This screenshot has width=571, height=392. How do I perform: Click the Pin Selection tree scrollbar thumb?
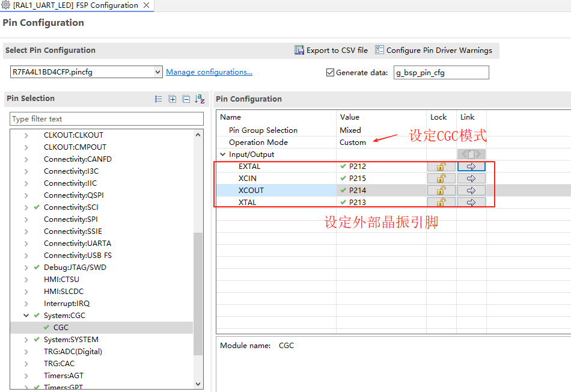pyautogui.click(x=198, y=293)
